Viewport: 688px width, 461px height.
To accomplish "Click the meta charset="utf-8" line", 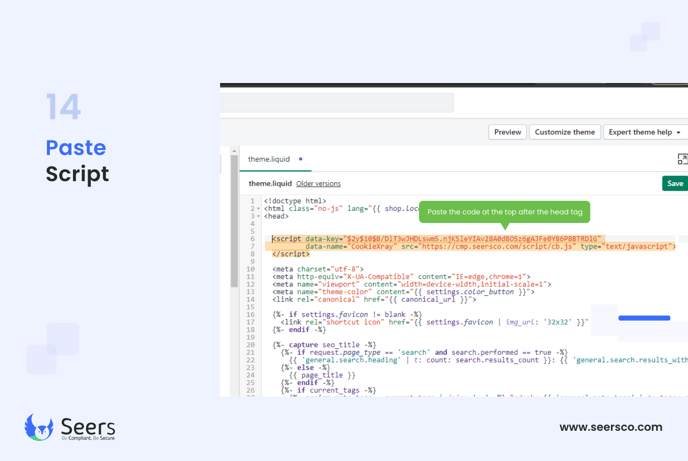I will pos(318,269).
